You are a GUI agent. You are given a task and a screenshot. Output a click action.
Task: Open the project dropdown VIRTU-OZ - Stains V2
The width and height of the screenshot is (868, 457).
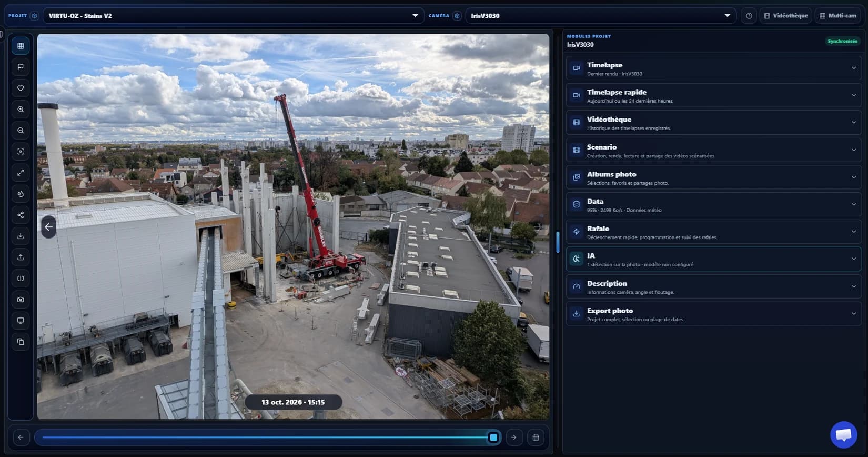(234, 16)
